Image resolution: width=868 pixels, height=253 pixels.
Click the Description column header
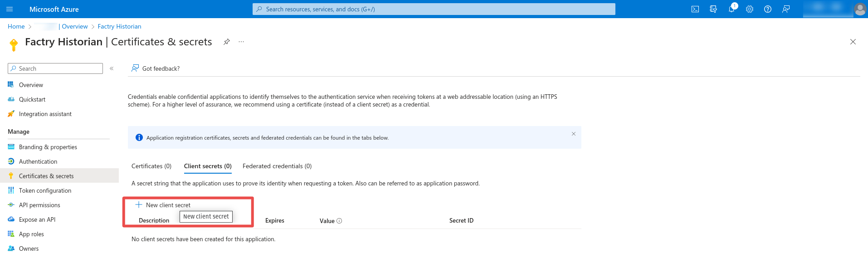point(154,220)
